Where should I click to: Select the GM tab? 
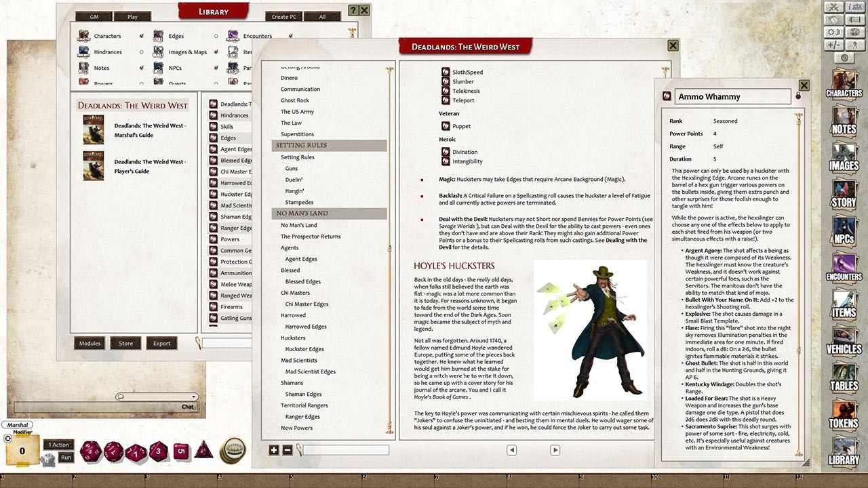(93, 16)
